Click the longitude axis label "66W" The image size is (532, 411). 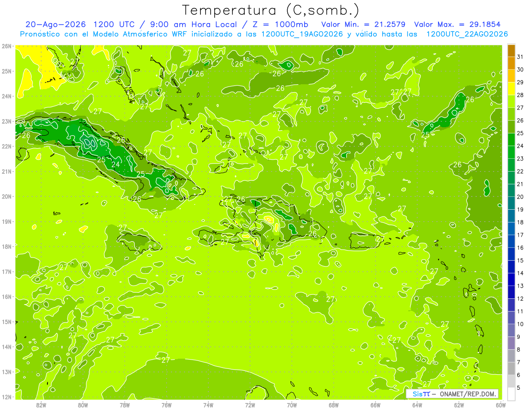(x=376, y=405)
